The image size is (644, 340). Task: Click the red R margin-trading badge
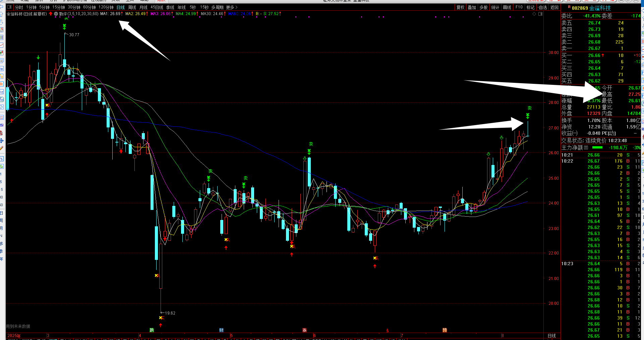pyautogui.click(x=569, y=7)
